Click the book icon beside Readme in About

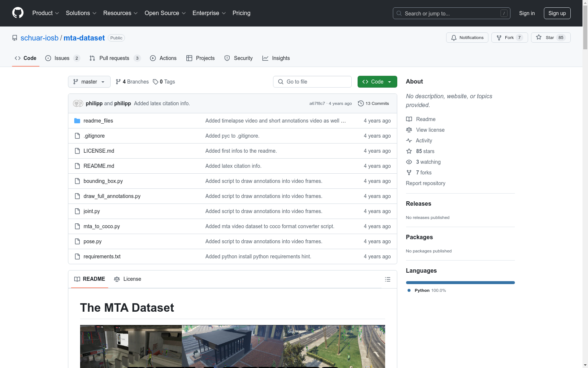(409, 119)
